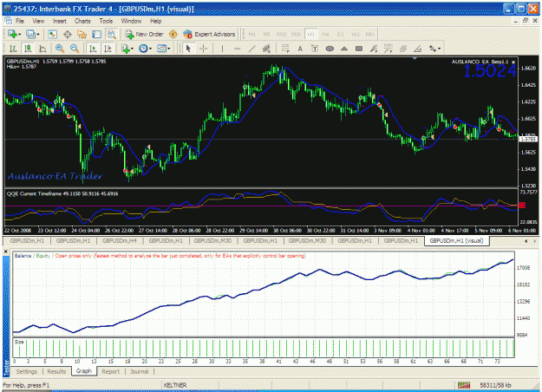Select the ellipse drawing tool
Image resolution: width=542 pixels, height=392 pixels.
tap(330, 49)
